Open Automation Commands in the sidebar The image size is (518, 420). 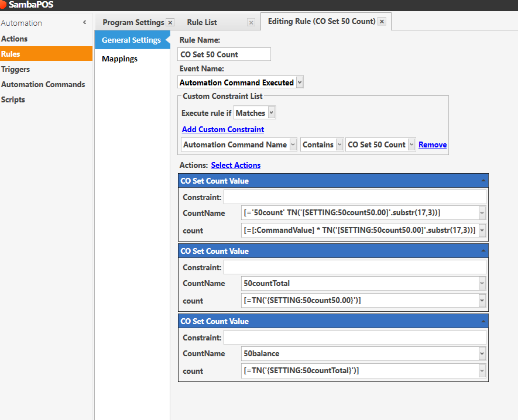coord(43,85)
